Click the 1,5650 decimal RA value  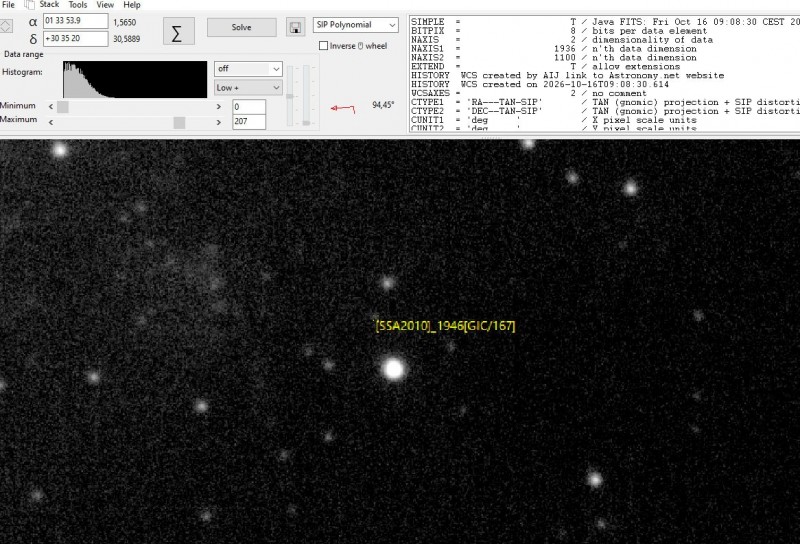tap(125, 22)
